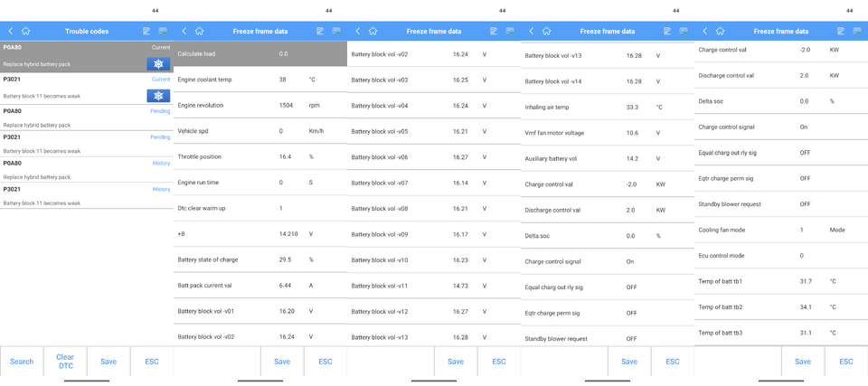Tap the home icon on the screen showing Cooling fan mode
Screen dimensions: 868x386
[721, 31]
